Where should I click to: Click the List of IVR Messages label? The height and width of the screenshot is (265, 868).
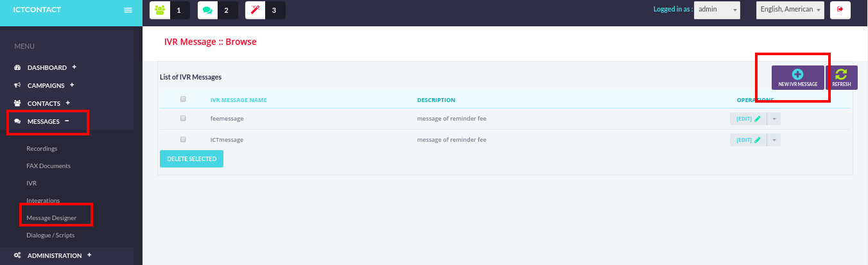click(x=191, y=77)
